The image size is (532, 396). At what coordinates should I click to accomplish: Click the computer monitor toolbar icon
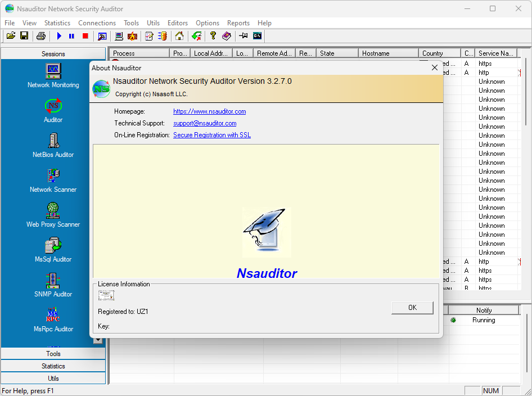(119, 35)
